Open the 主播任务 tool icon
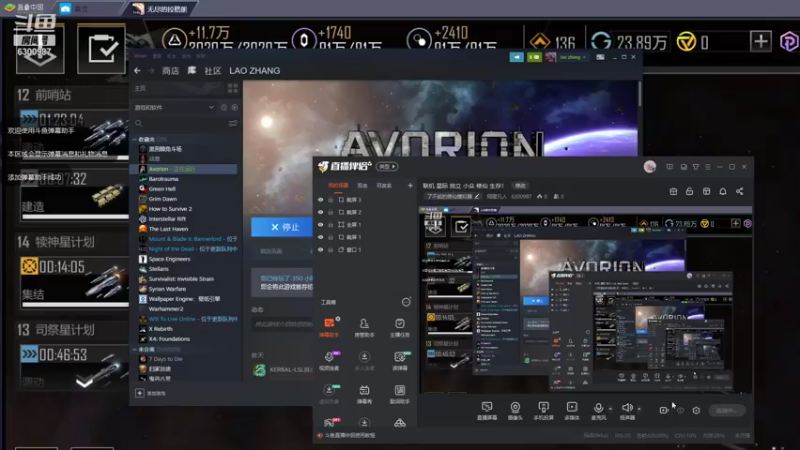Viewport: 800px width, 450px height. (399, 327)
